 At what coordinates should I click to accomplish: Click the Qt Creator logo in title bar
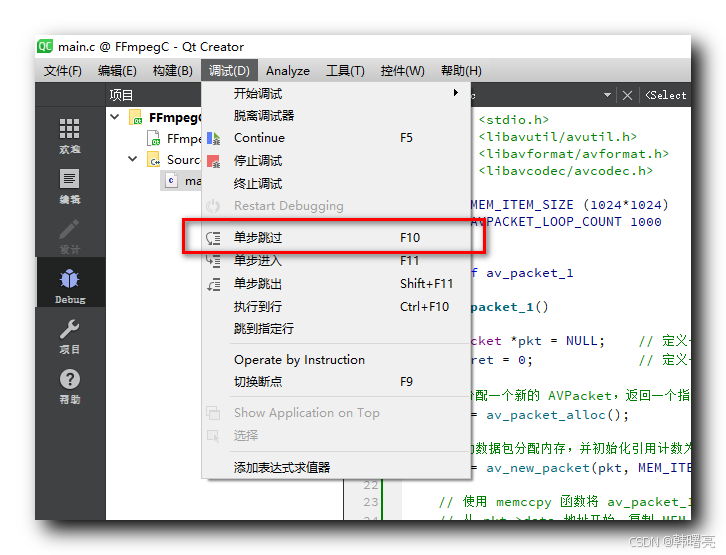coord(45,46)
